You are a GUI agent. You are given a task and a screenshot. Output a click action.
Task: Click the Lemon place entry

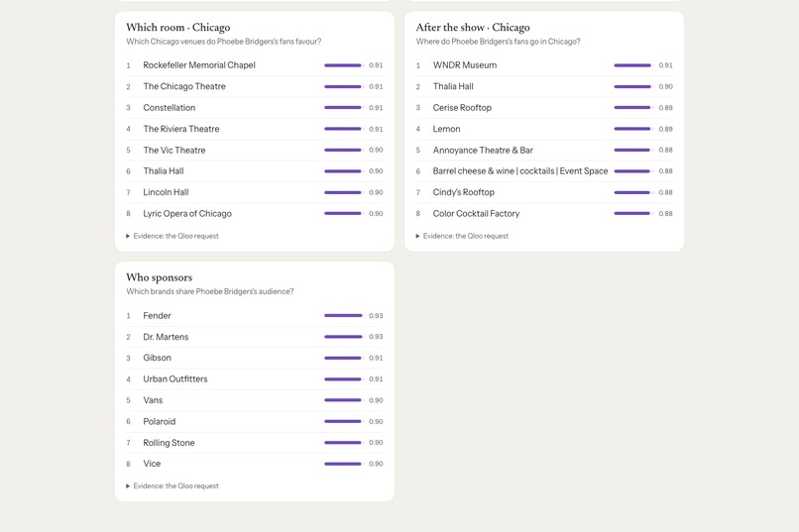pyautogui.click(x=544, y=129)
